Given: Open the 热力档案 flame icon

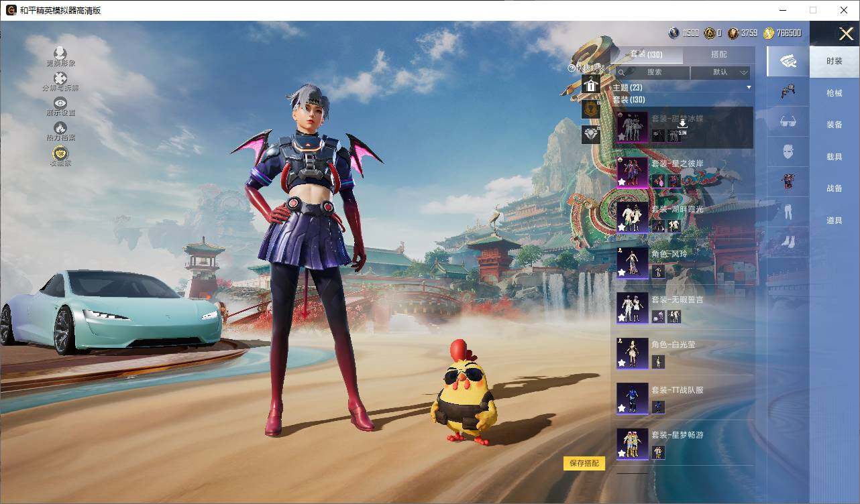Looking at the screenshot, I should (60, 127).
